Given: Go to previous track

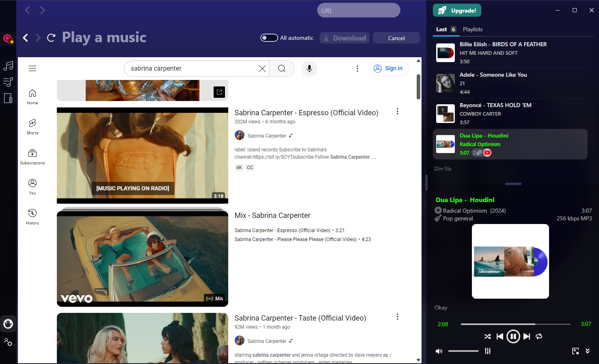Looking at the screenshot, I should (x=500, y=336).
